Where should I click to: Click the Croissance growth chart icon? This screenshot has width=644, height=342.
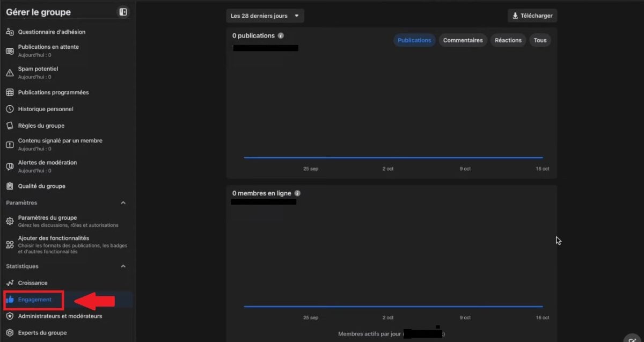(10, 283)
